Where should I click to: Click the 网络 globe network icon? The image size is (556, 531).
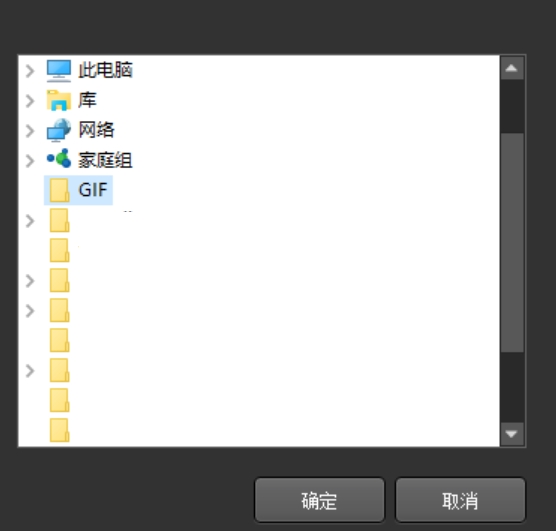59,130
